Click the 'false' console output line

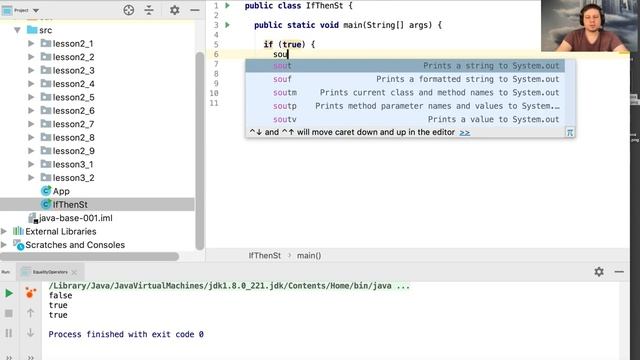tap(60, 296)
